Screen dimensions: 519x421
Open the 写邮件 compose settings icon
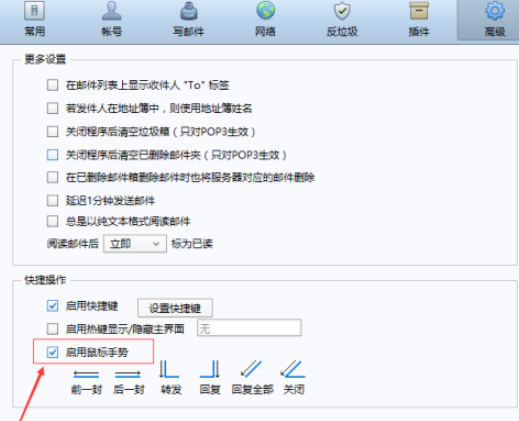[189, 11]
